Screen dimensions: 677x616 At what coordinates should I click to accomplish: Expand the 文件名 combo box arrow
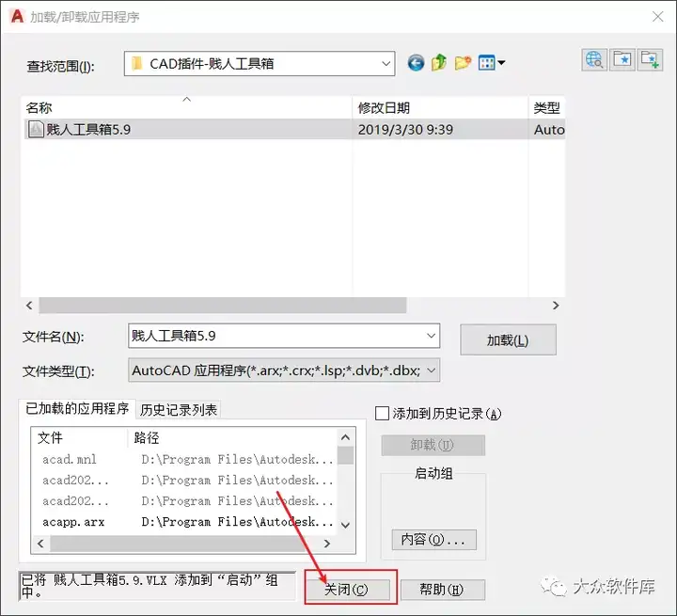(x=431, y=336)
